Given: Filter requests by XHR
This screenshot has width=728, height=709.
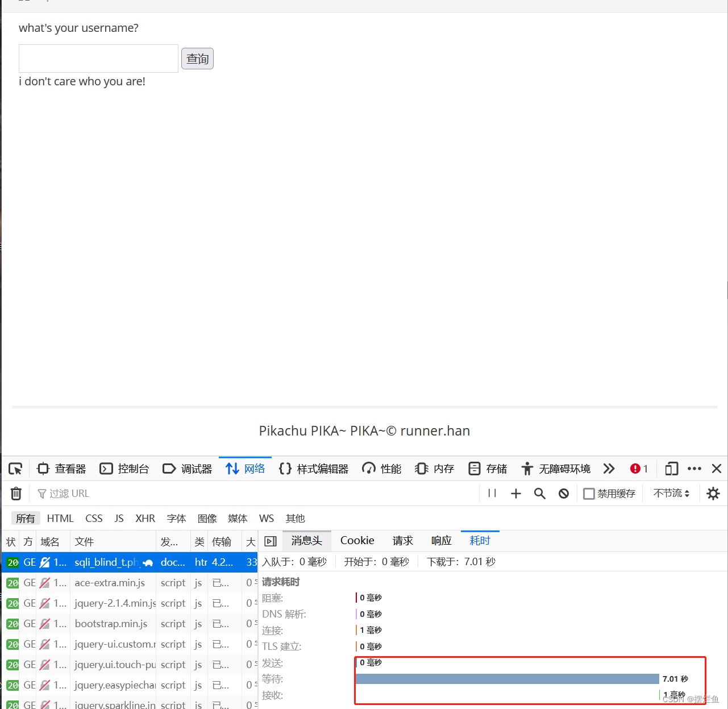Looking at the screenshot, I should pos(145,519).
